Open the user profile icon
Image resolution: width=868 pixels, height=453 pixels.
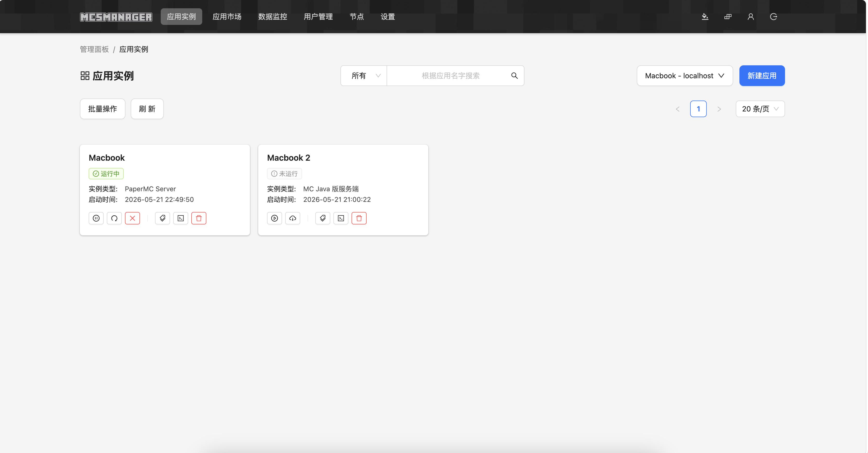pos(751,17)
